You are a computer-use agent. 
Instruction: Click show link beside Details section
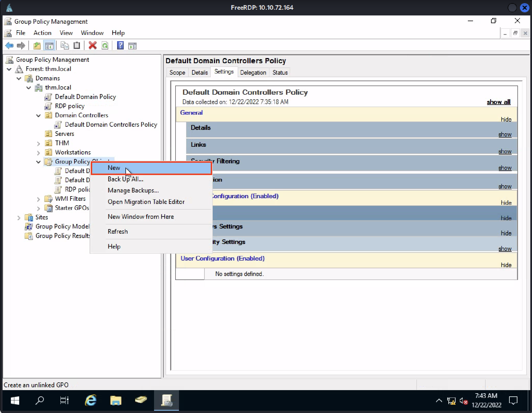click(x=505, y=134)
